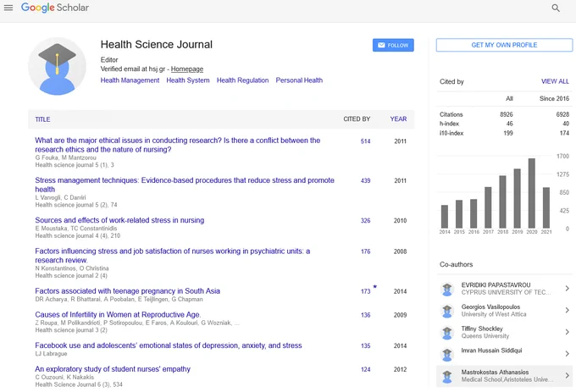Click the 2020 bar in citations chart
This screenshot has width=576, height=392.
point(532,193)
